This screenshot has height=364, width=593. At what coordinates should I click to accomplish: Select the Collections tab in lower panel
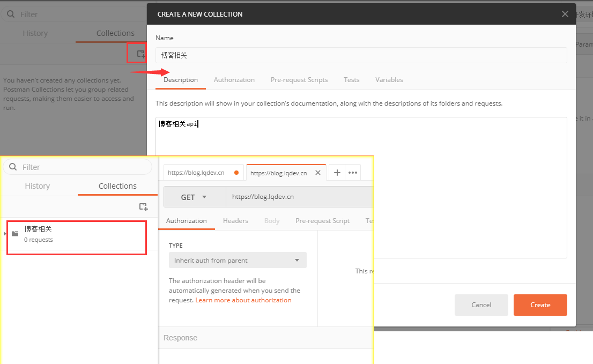117,186
